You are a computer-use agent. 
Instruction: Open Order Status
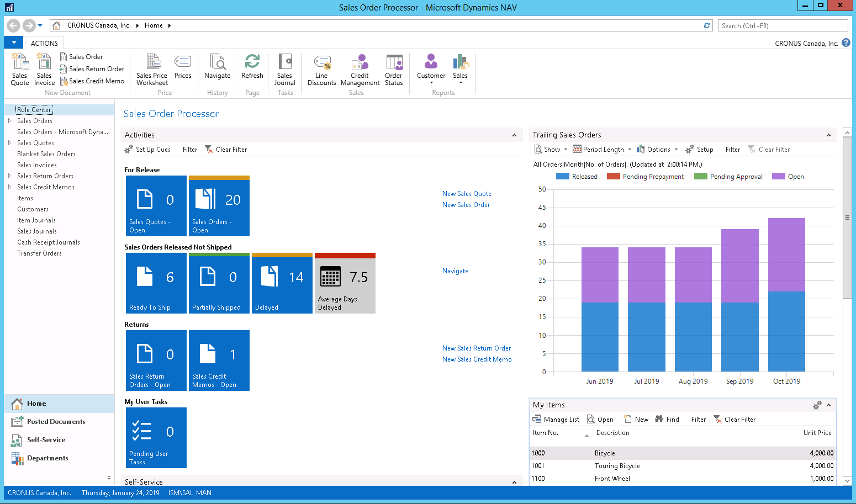(x=394, y=70)
